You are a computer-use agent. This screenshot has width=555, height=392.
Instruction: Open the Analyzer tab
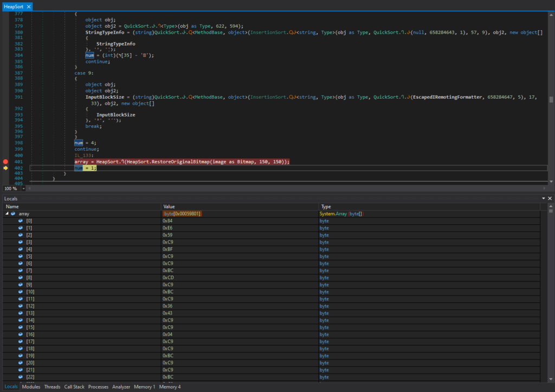[121, 387]
